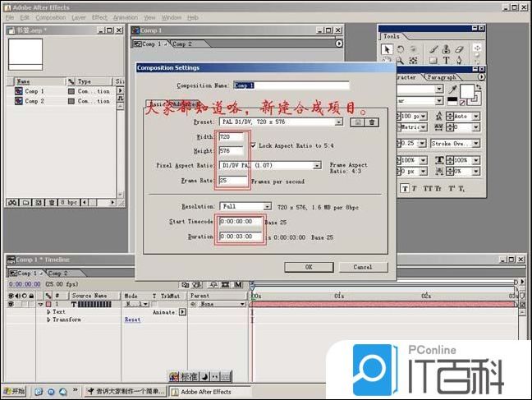Select the Pan Behind tool
The height and width of the screenshot is (400, 532).
pyautogui.click(x=413, y=61)
